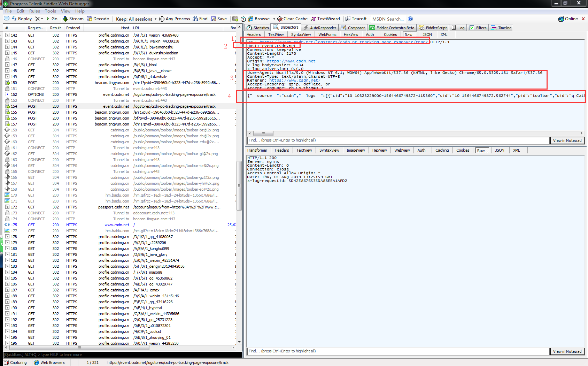Switch to the Timeline tab
Image resolution: width=588 pixels, height=366 pixels.
501,28
